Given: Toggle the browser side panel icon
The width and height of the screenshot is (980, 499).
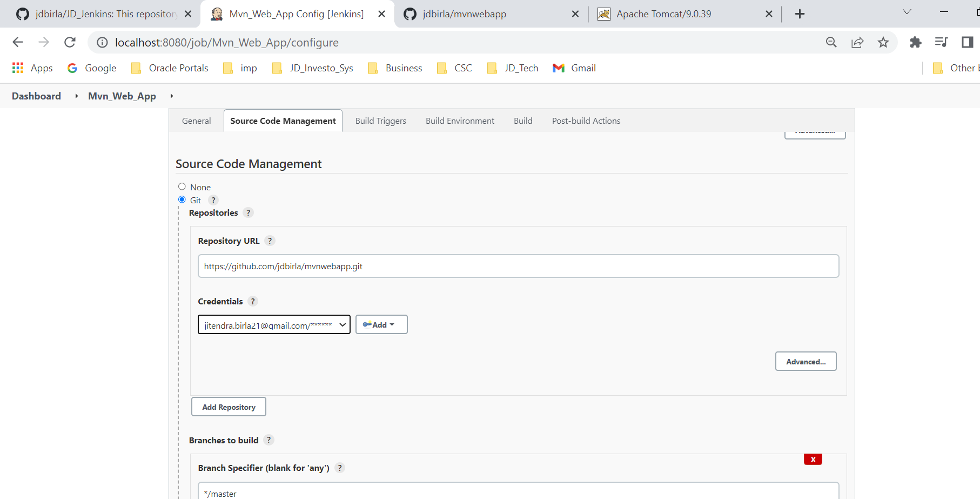Looking at the screenshot, I should click(x=968, y=42).
